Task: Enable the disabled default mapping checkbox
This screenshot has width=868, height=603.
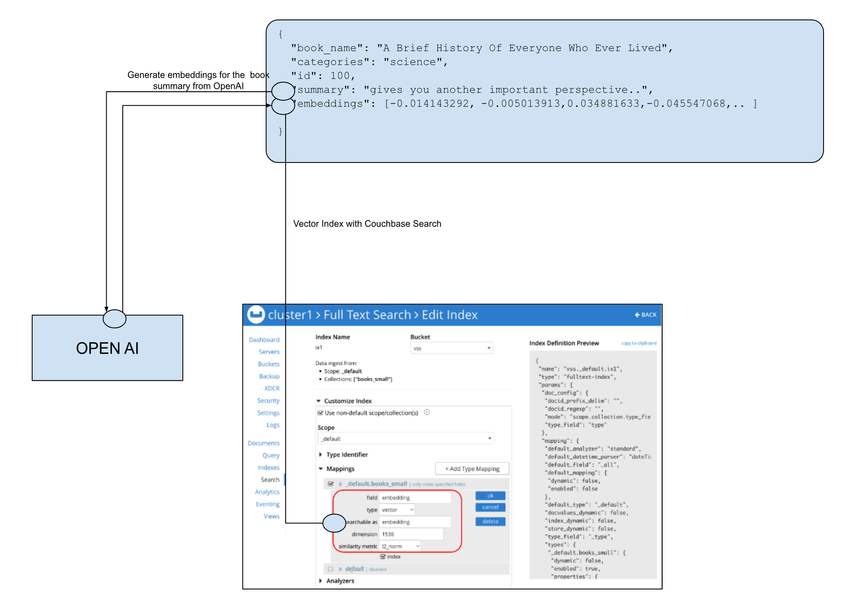Action: 331,569
